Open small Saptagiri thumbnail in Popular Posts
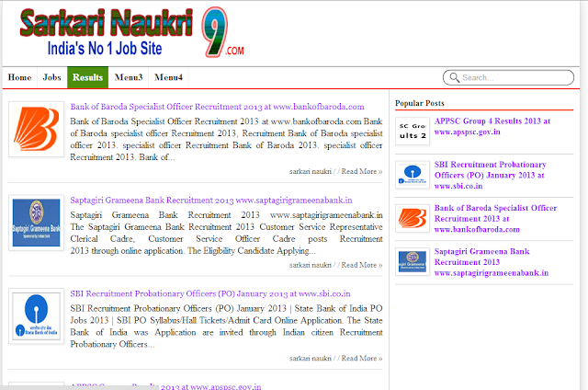This screenshot has height=390, width=588. point(413,261)
